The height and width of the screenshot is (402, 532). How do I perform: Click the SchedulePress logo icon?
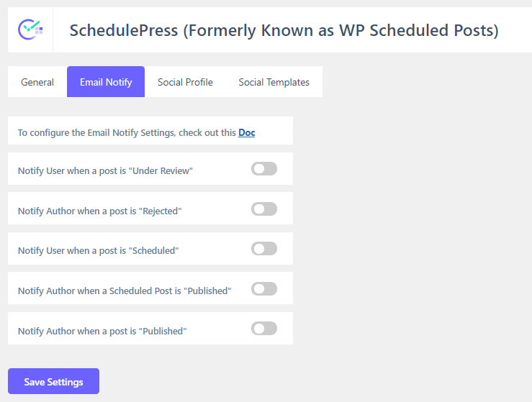click(30, 30)
